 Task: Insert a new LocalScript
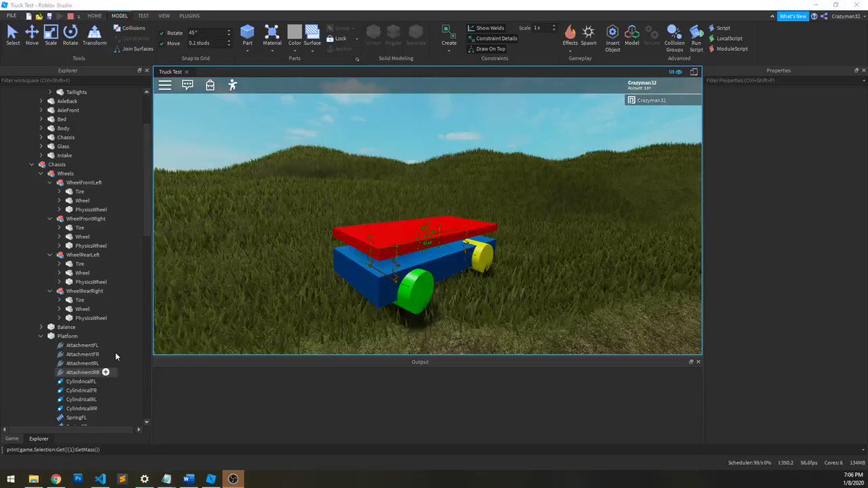(725, 38)
